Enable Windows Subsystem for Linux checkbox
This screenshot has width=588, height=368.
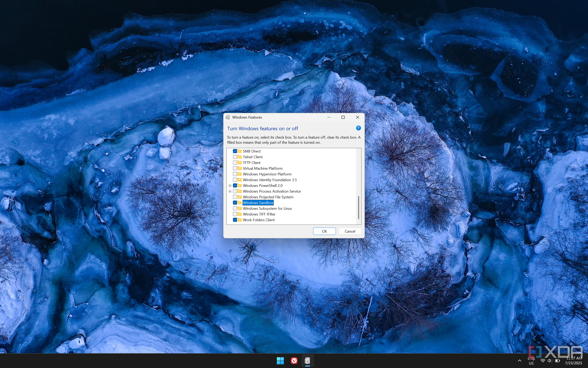(x=235, y=208)
